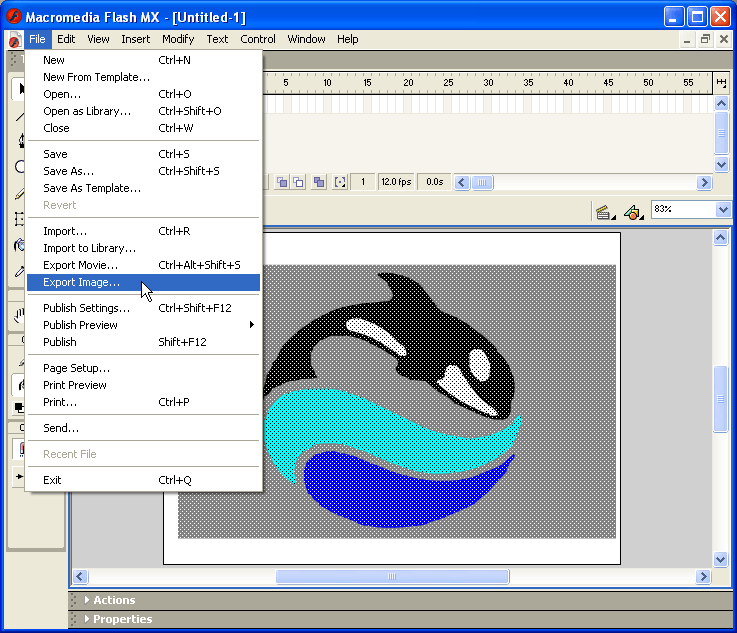Open the Modify menu
This screenshot has height=633, width=737.
click(x=178, y=39)
